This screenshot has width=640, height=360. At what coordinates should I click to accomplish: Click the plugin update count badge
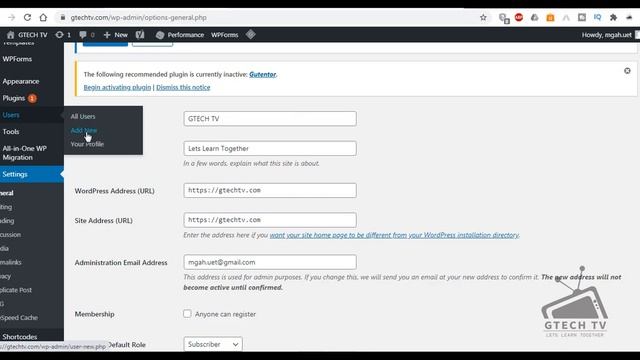[32, 98]
